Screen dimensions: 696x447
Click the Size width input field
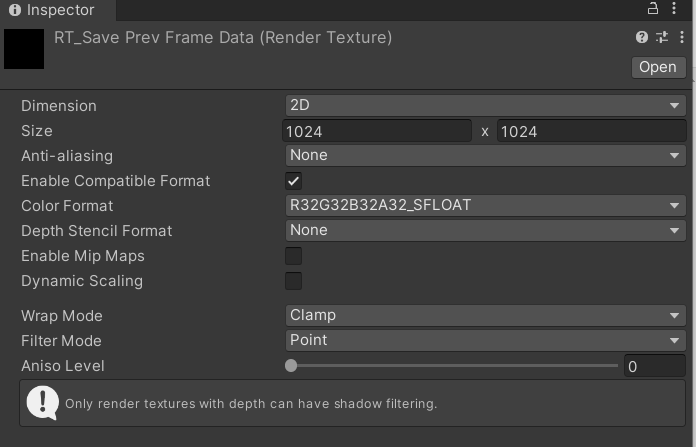coord(377,131)
